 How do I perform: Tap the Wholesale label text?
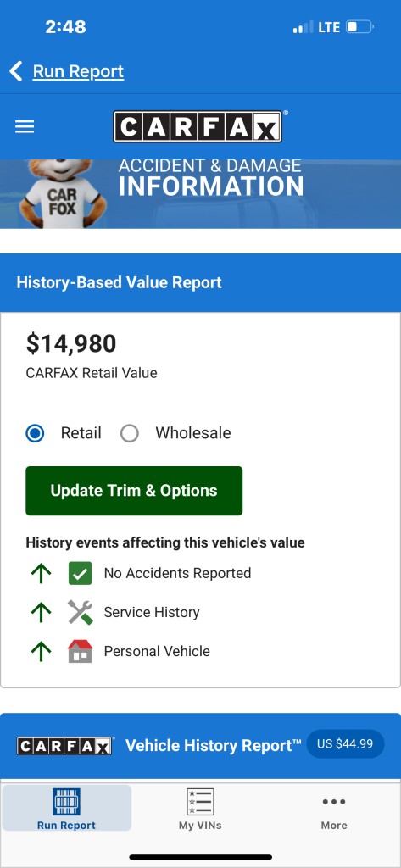point(192,433)
